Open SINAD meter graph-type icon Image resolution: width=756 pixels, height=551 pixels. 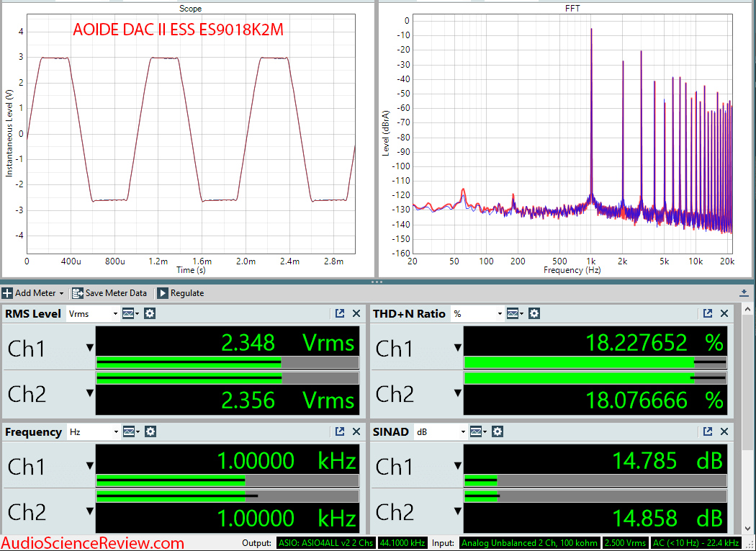[477, 432]
